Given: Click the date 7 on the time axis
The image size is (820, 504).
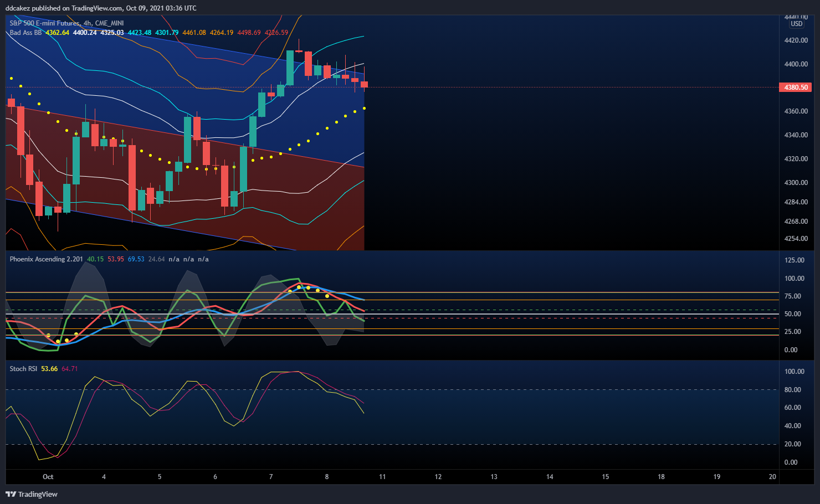Looking at the screenshot, I should (x=271, y=477).
